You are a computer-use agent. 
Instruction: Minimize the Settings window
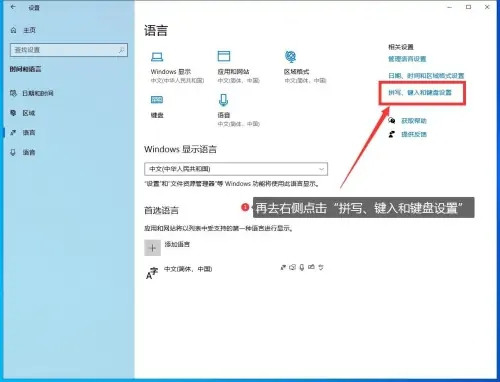point(450,7)
